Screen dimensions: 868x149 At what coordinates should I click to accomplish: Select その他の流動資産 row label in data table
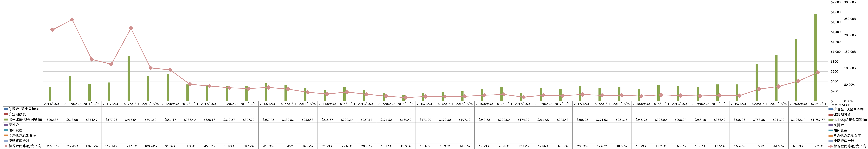(x=22, y=136)
